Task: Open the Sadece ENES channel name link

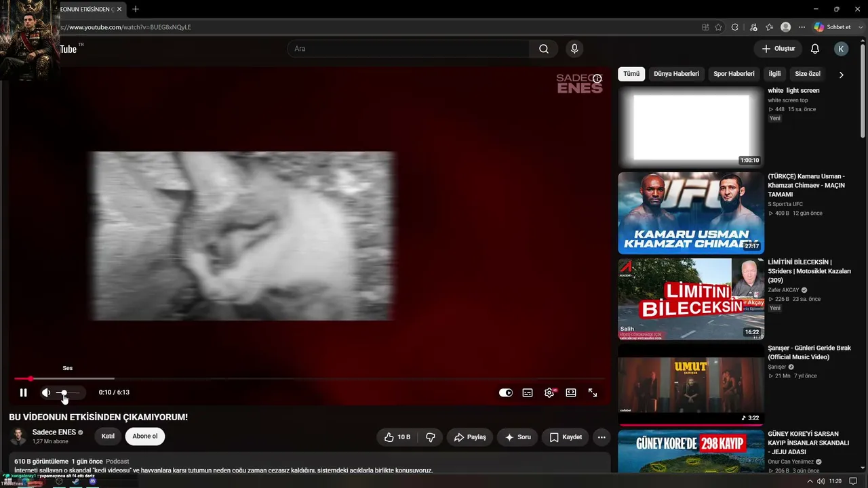Action: pos(54,432)
